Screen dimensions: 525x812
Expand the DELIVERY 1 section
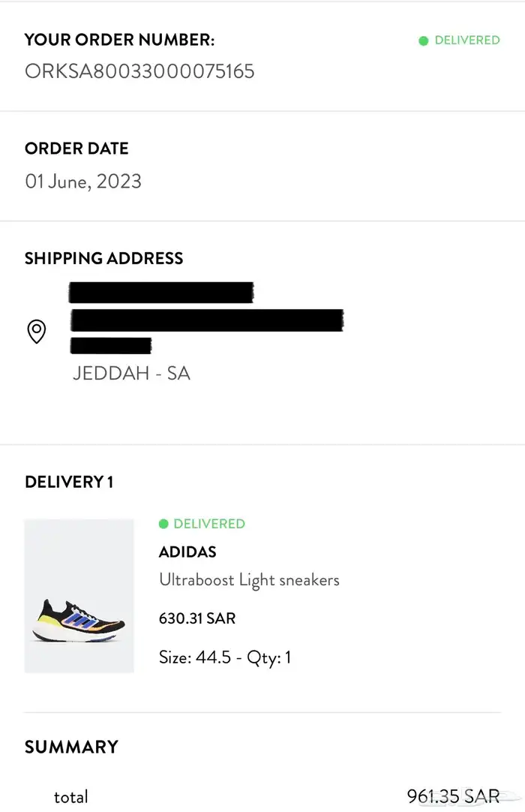coord(69,482)
